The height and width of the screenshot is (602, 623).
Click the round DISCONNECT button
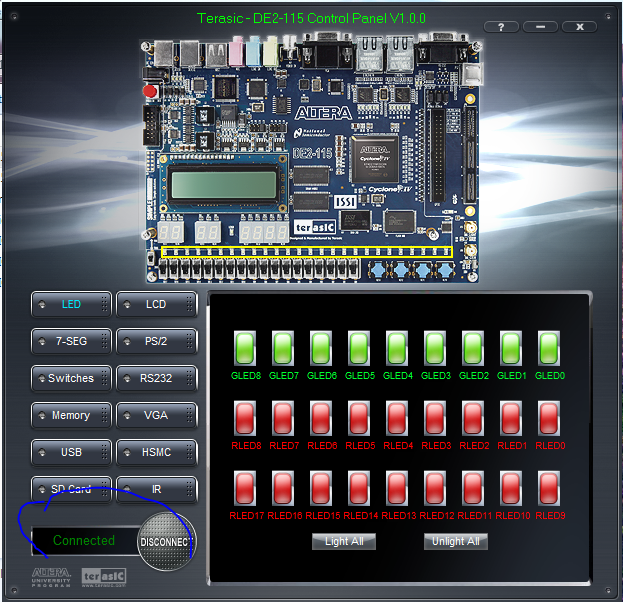coord(166,542)
